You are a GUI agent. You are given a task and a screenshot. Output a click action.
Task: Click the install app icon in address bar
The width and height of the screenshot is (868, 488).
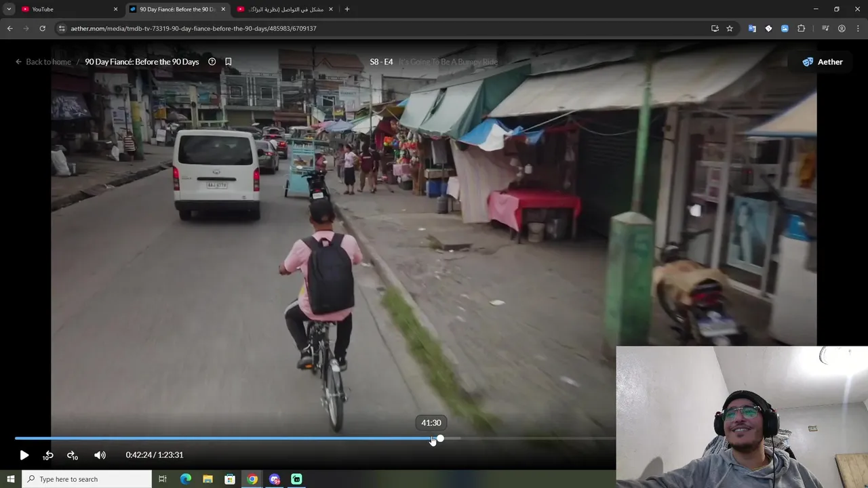[715, 28]
